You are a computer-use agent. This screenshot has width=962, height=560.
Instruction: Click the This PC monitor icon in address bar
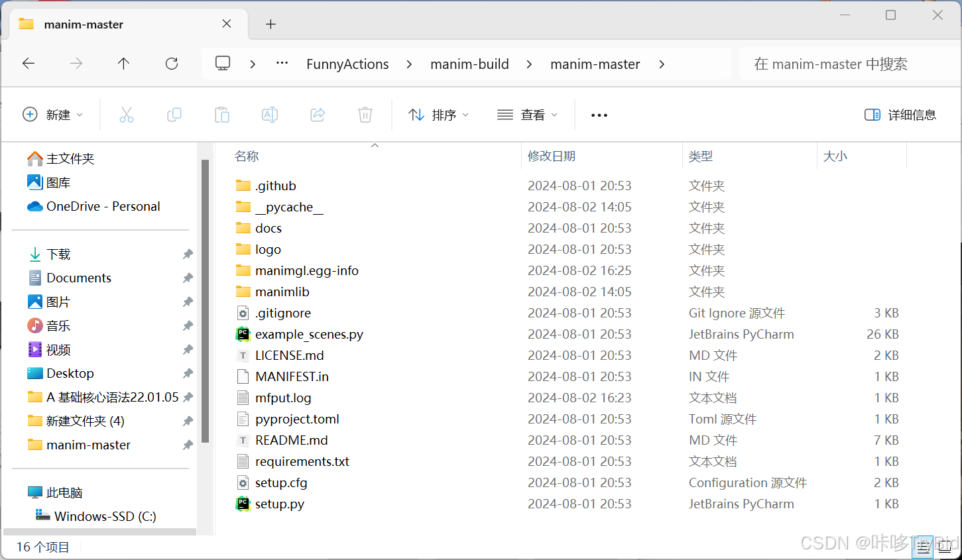[x=223, y=64]
